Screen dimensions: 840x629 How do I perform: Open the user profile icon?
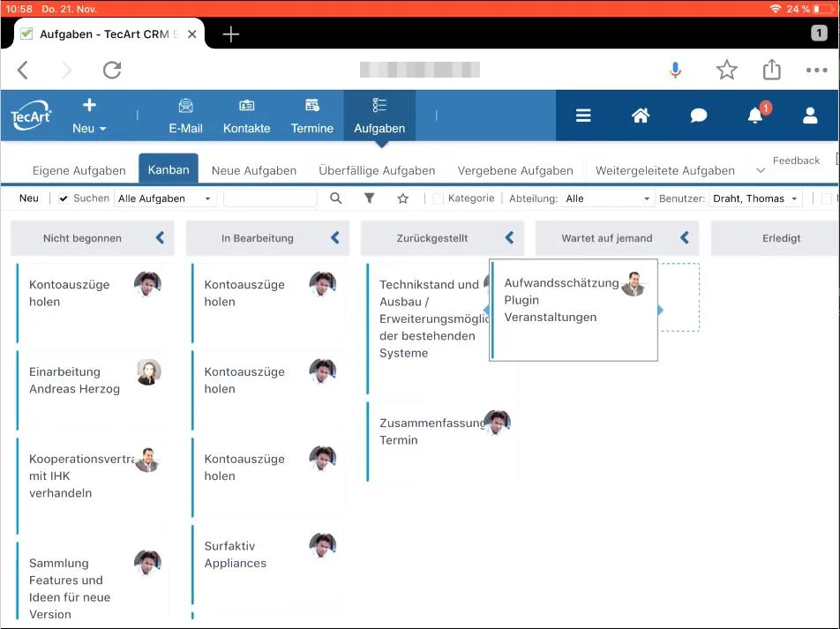point(810,116)
